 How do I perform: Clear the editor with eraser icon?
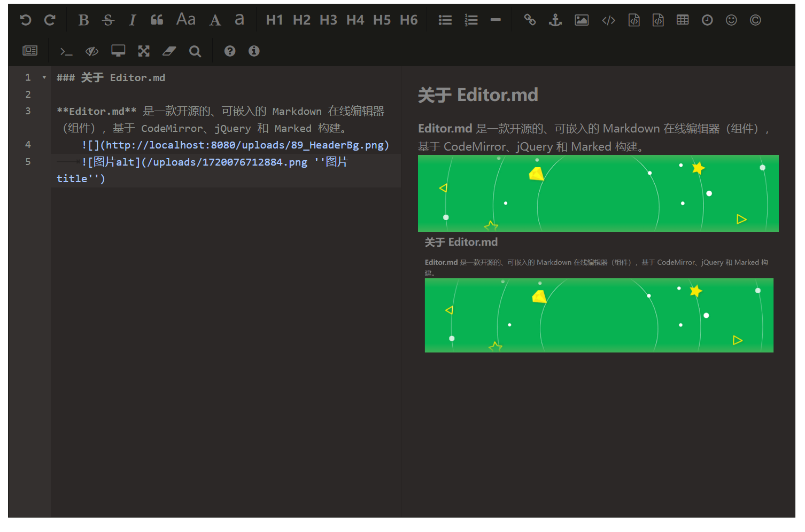(x=169, y=51)
